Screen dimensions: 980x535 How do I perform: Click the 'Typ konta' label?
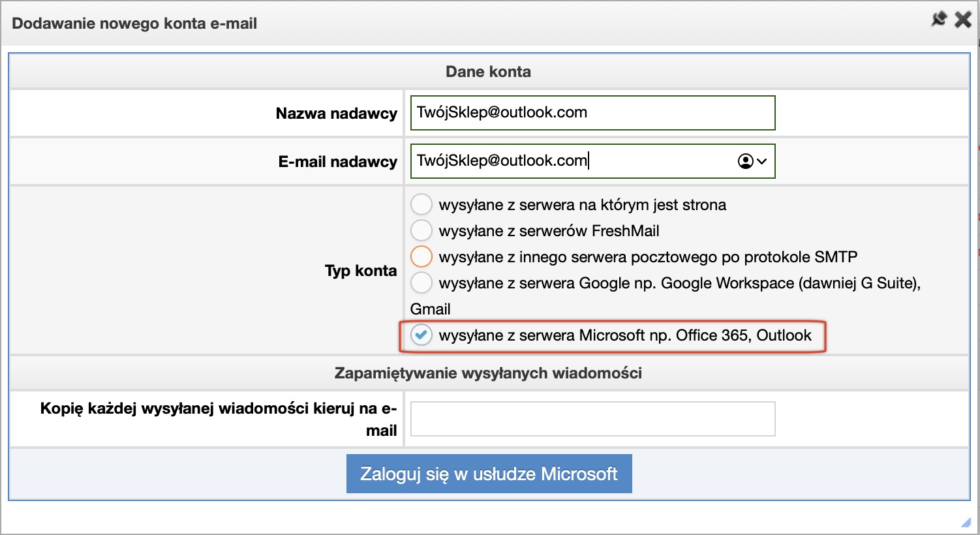click(361, 271)
